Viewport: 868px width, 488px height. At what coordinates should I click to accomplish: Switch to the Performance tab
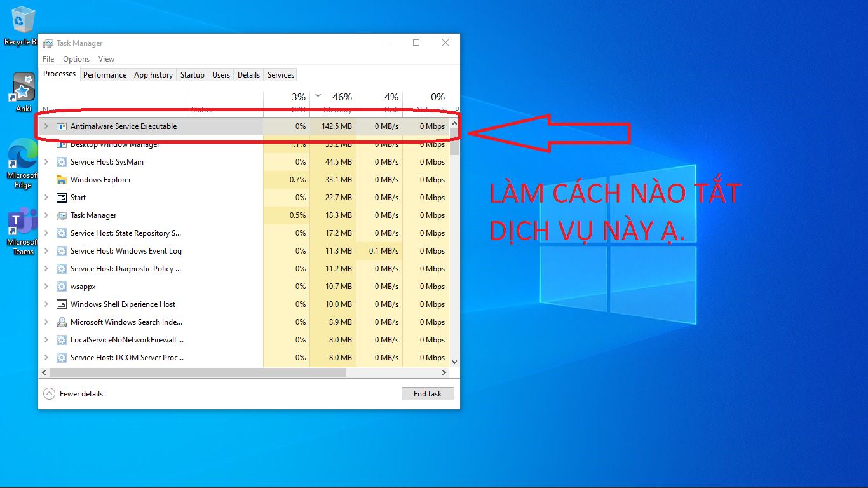(104, 74)
